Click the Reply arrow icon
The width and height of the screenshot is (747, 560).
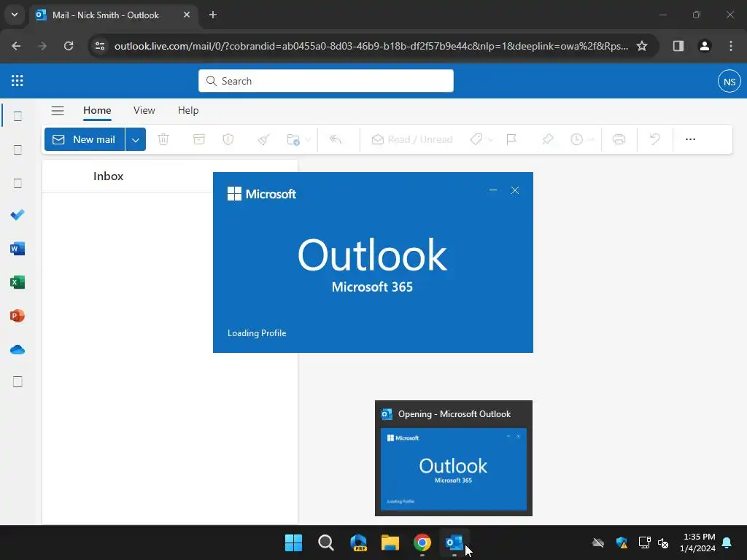pyautogui.click(x=336, y=139)
